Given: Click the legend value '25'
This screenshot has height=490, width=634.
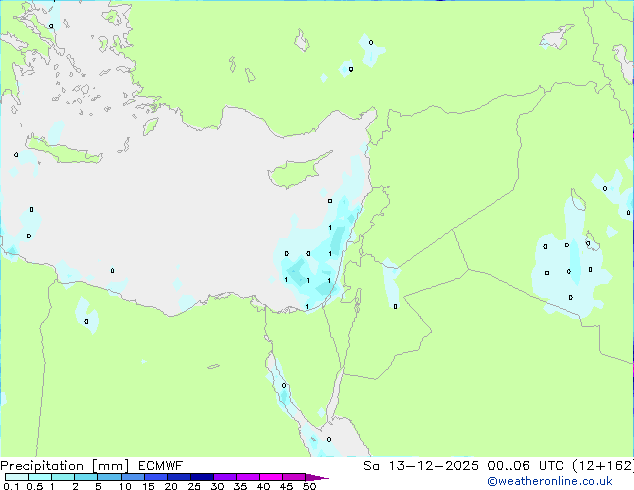Looking at the screenshot, I should click(194, 486).
